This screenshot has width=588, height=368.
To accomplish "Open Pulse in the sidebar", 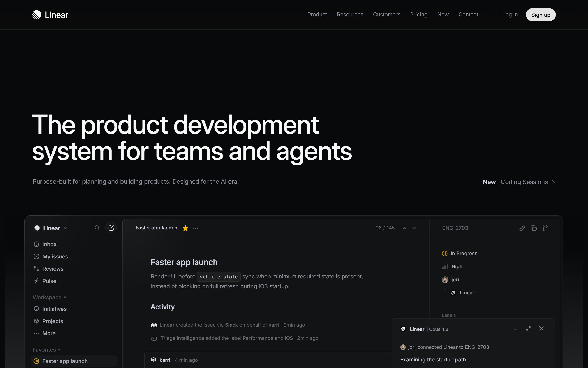I will tap(74, 281).
